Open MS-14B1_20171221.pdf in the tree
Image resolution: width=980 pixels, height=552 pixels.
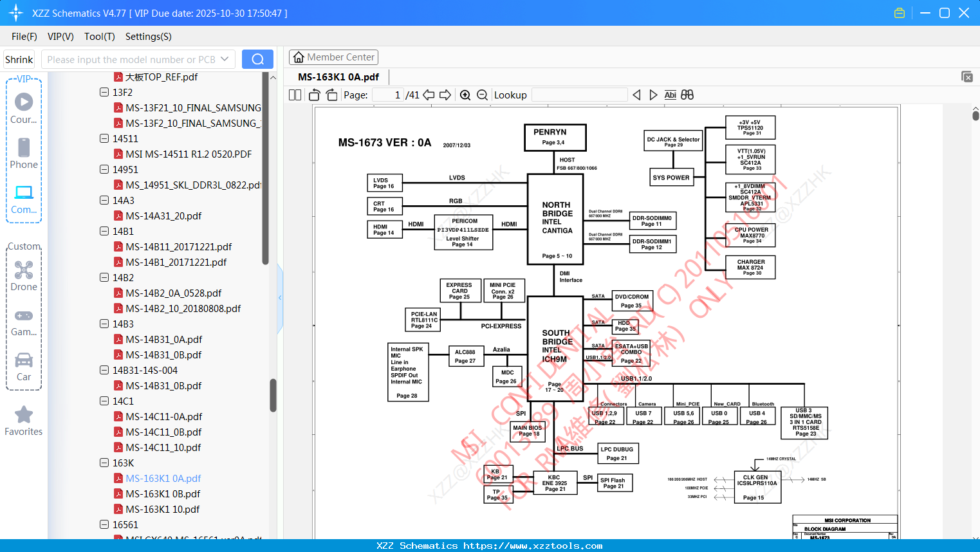[176, 262]
